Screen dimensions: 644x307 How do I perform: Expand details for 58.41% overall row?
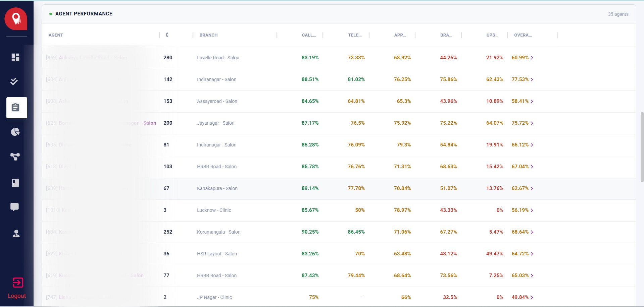point(532,101)
